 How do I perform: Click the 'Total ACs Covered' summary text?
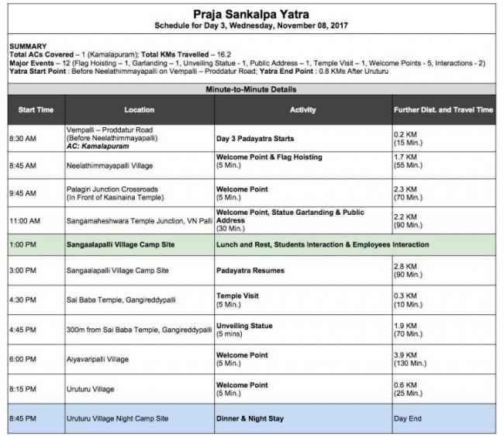[74, 54]
